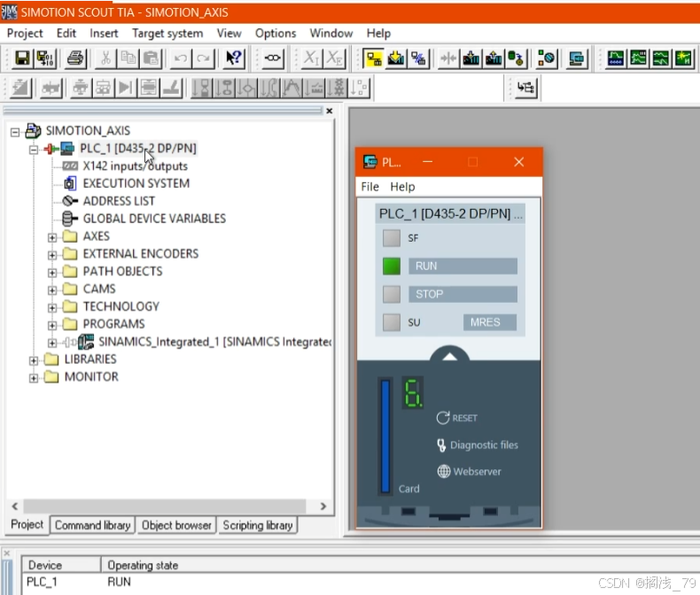Click the XI toolbar icon
Screen dimensions: 700x595
(311, 58)
